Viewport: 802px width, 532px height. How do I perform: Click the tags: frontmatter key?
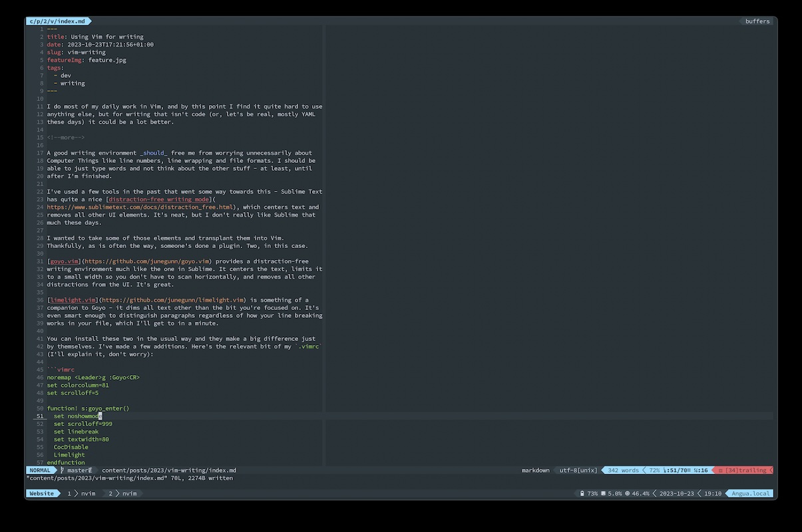click(55, 68)
